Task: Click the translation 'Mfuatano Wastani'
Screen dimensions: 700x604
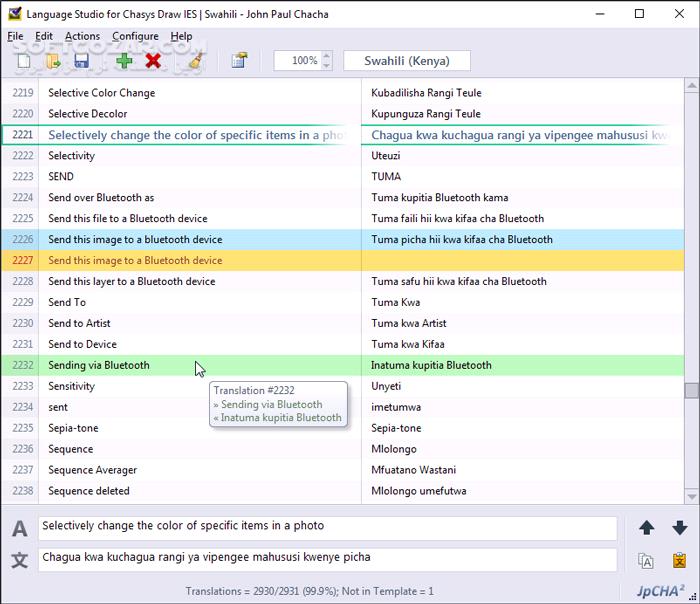Action: pos(413,470)
